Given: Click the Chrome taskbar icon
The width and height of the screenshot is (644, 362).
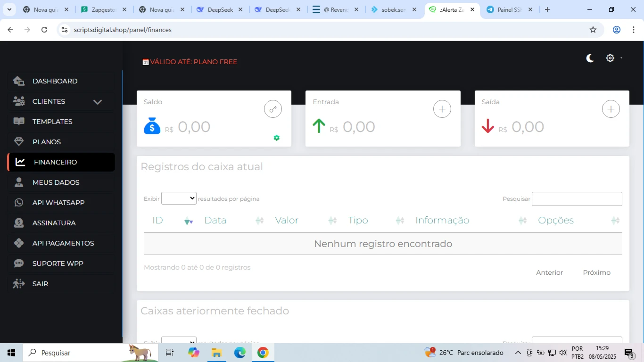Looking at the screenshot, I should click(263, 353).
